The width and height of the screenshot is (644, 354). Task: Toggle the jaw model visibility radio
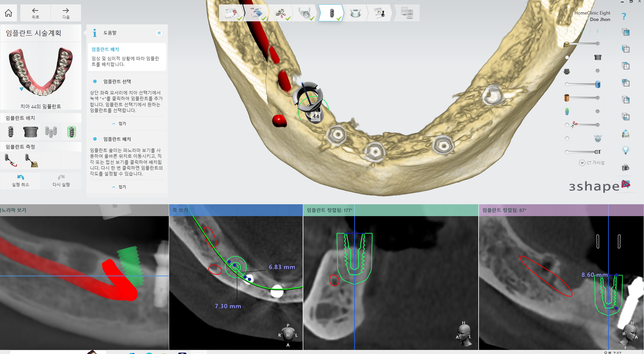coord(567,139)
